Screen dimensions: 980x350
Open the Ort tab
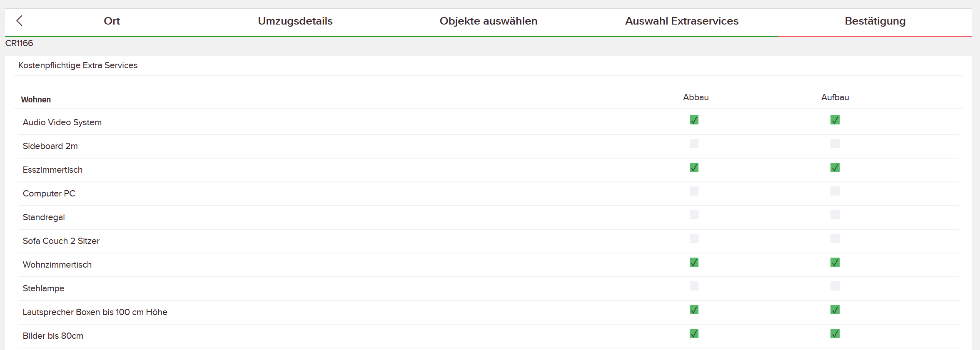(x=112, y=21)
